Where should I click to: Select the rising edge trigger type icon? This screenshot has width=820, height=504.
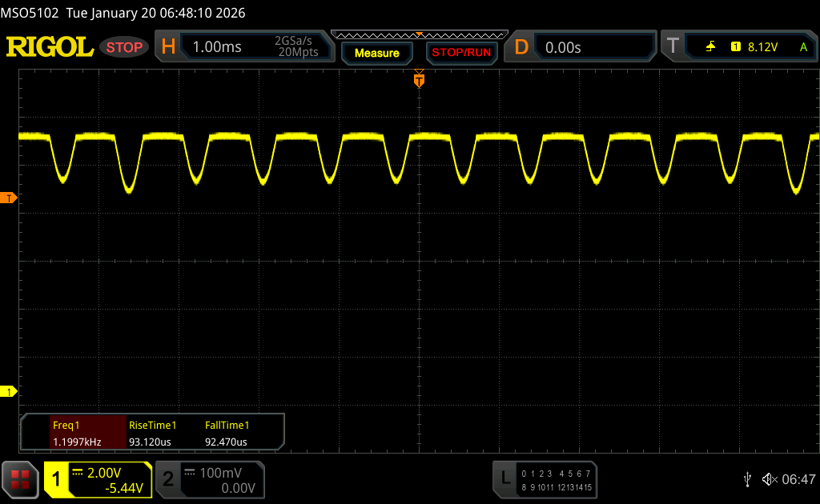click(x=710, y=47)
